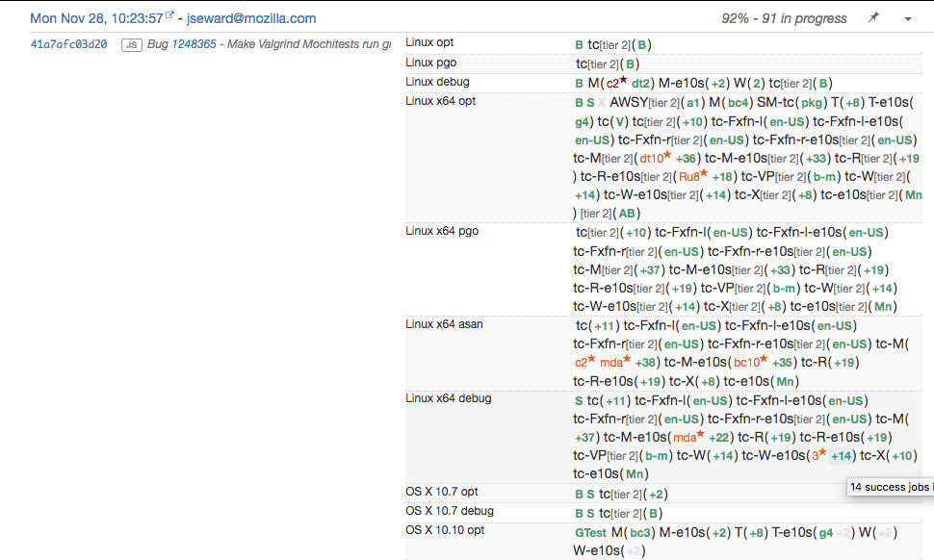Expand the +36 collapsed jobs group
The height and width of the screenshot is (560, 934).
[687, 158]
